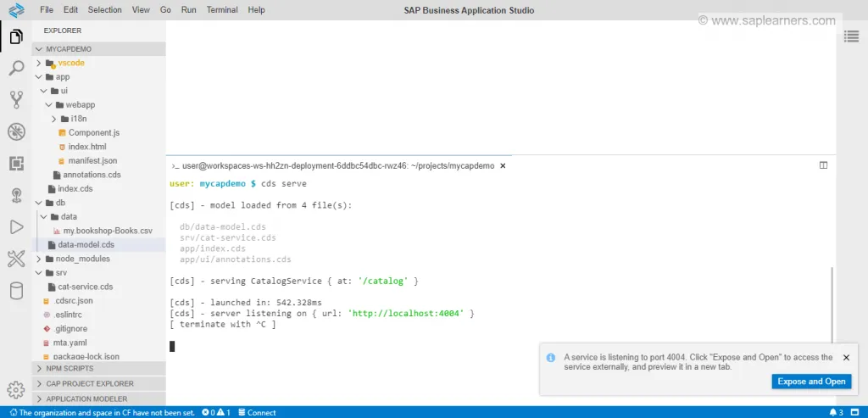This screenshot has width=868, height=418.
Task: Open cat-service.cds file
Action: coord(98,287)
